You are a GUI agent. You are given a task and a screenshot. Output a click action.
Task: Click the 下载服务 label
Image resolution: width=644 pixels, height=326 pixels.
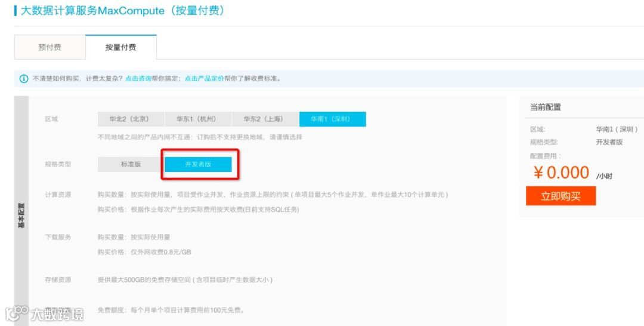[x=58, y=237]
